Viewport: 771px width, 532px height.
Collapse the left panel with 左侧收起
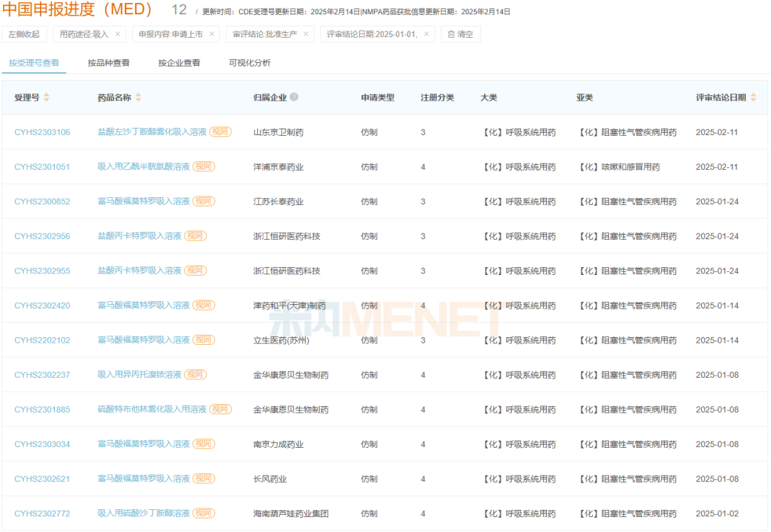pyautogui.click(x=24, y=34)
